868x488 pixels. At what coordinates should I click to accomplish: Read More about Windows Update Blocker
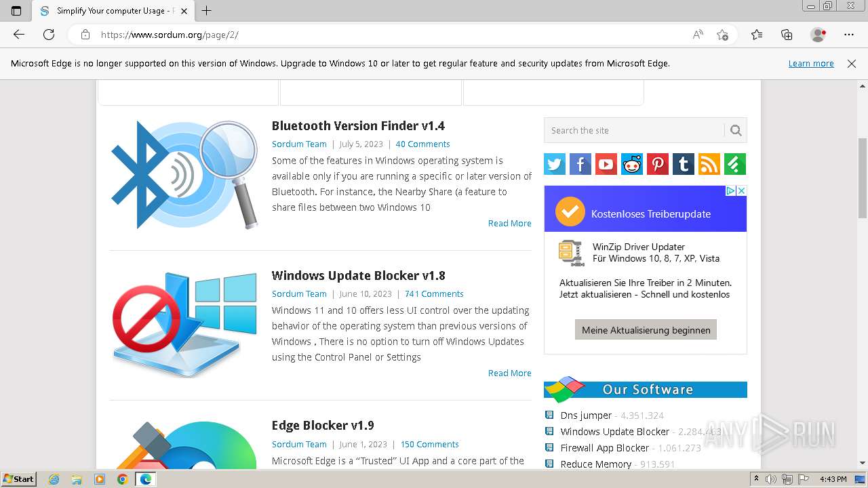(510, 373)
